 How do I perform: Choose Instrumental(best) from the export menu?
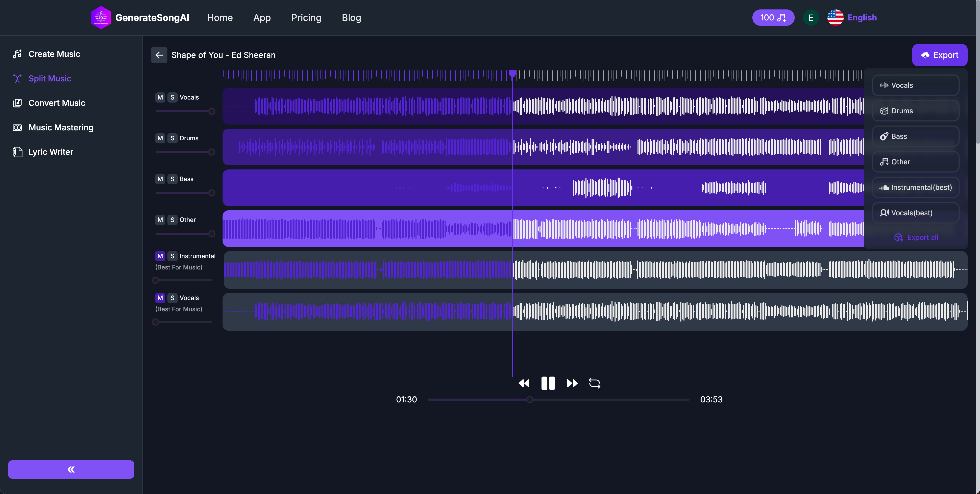pos(915,187)
